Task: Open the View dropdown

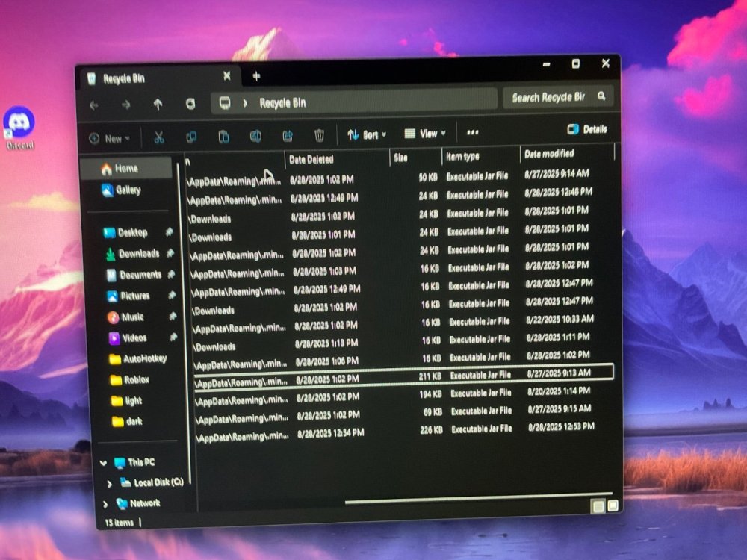Action: tap(425, 134)
